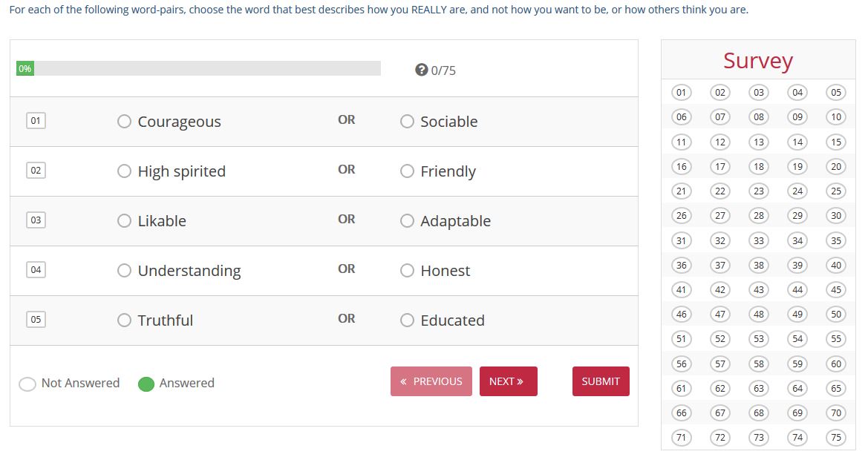Open question 12 in the Survey grid

[719, 142]
